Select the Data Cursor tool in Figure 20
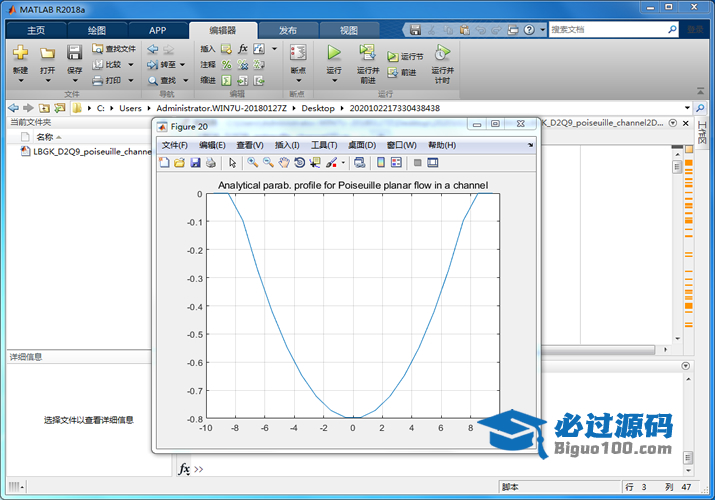 pos(315,162)
